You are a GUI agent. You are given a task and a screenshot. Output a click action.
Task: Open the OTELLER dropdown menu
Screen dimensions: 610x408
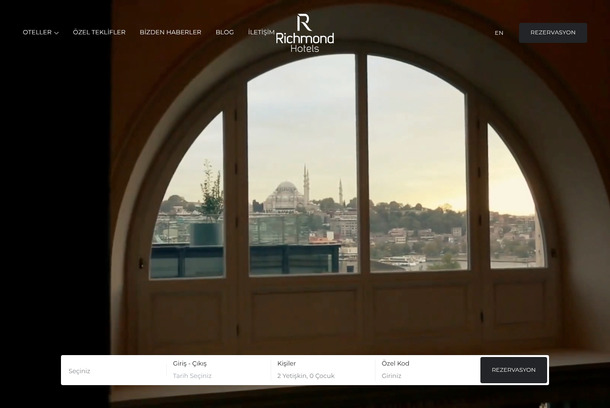pos(40,32)
